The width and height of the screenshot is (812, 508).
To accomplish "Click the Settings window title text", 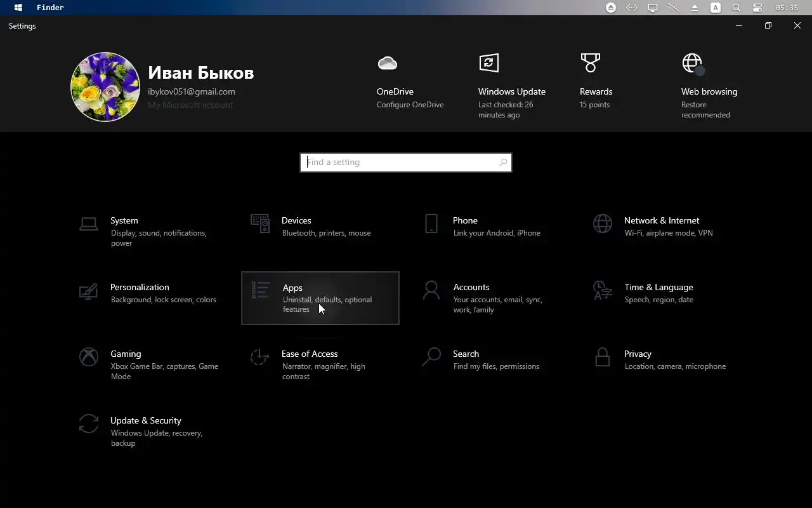I will coord(22,26).
